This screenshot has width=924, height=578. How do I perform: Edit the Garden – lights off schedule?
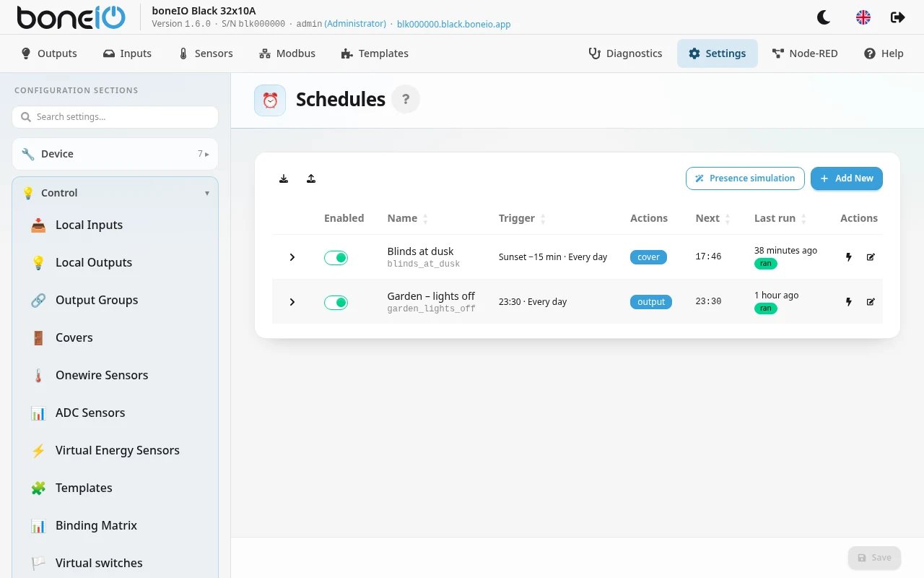tap(871, 302)
